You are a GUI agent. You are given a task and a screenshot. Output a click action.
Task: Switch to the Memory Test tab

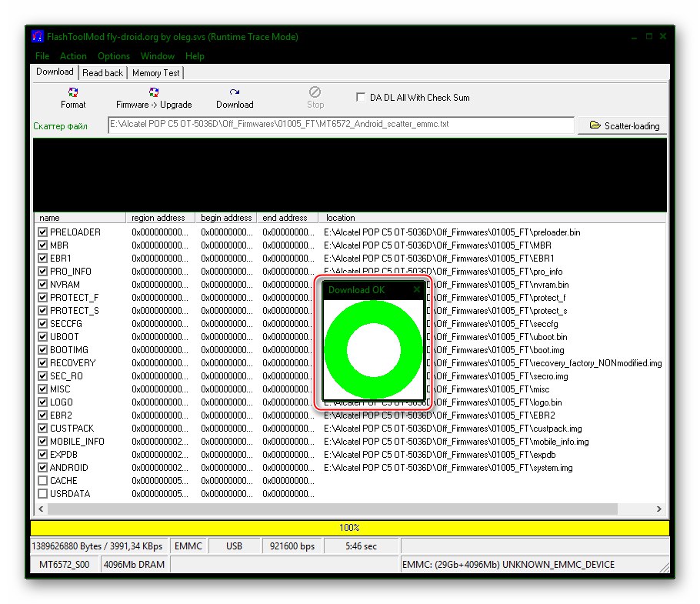156,73
